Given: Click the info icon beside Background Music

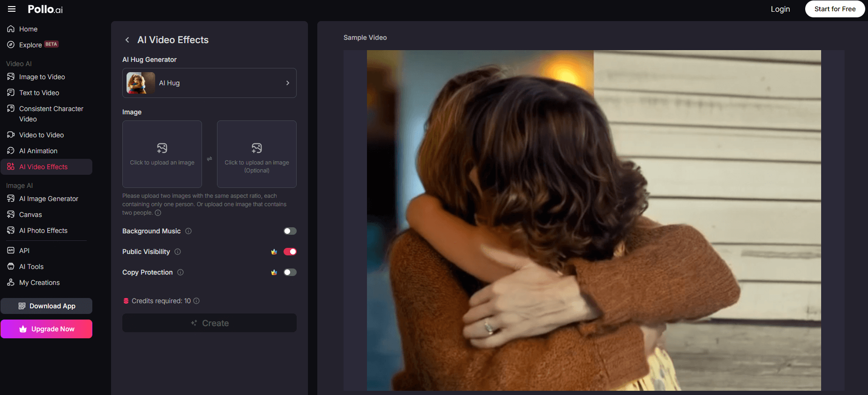Looking at the screenshot, I should click(188, 231).
